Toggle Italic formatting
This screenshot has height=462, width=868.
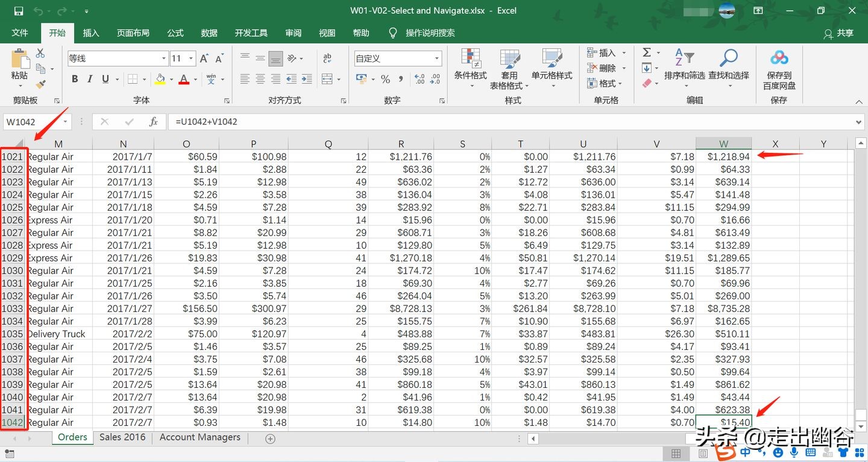click(90, 79)
